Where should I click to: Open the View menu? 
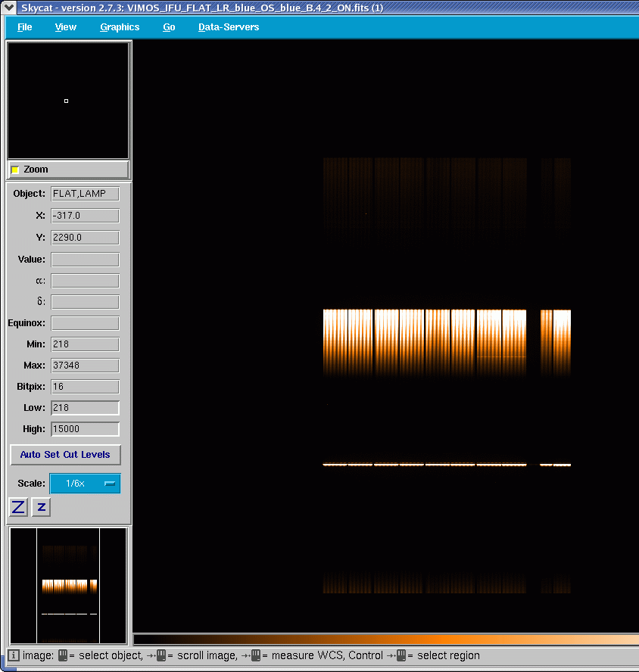point(66,27)
